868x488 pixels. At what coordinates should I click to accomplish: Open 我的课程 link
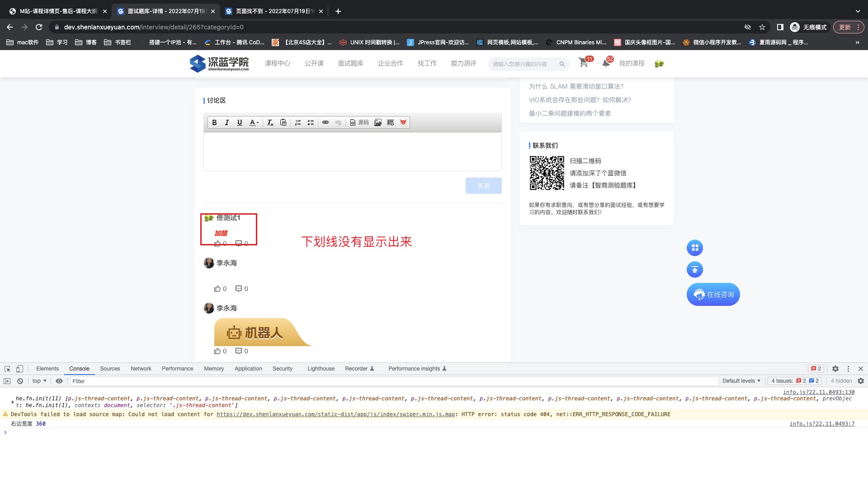pyautogui.click(x=632, y=63)
